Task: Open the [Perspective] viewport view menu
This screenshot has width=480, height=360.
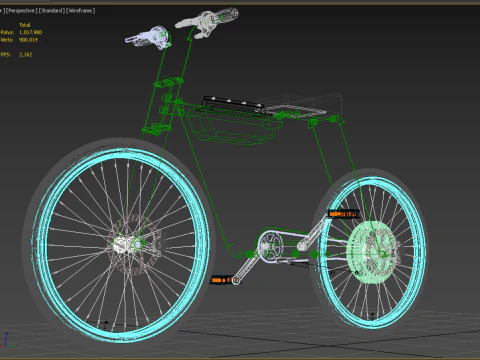Action: (x=22, y=11)
